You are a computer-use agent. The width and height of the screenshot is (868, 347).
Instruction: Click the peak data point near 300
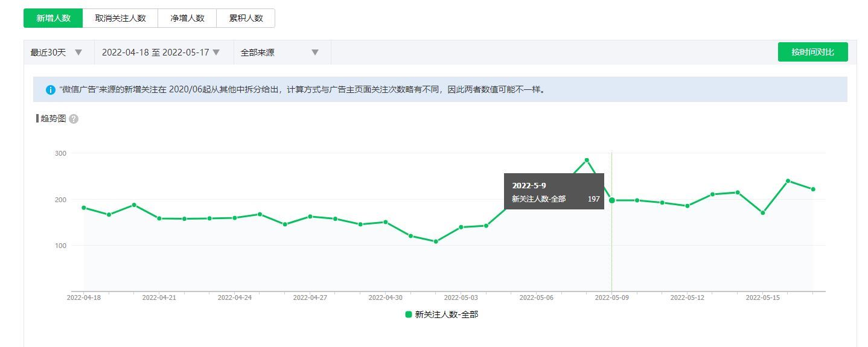(586, 160)
